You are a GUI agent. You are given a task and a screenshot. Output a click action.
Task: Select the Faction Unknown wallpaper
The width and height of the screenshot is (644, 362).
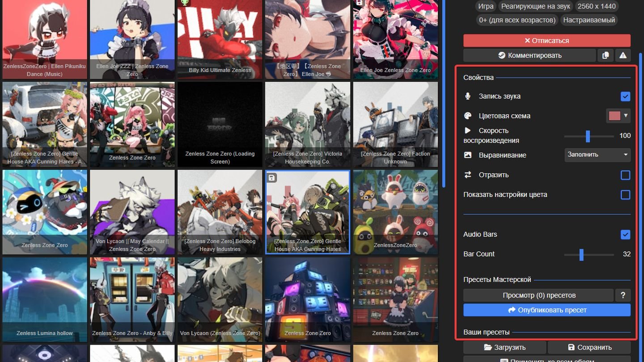[395, 124]
